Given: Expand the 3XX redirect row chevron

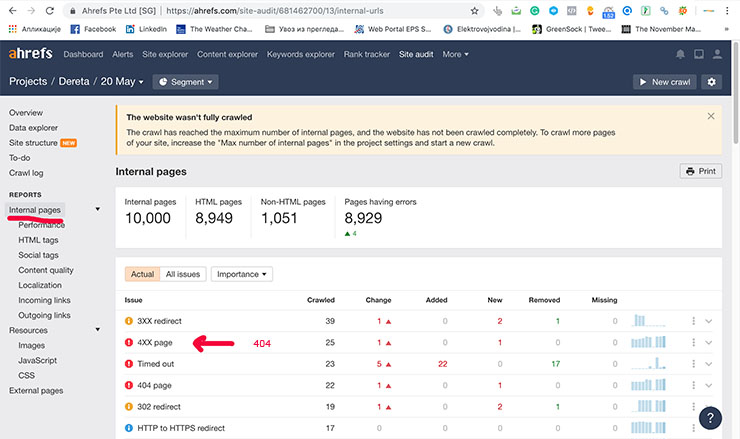Looking at the screenshot, I should pos(708,321).
